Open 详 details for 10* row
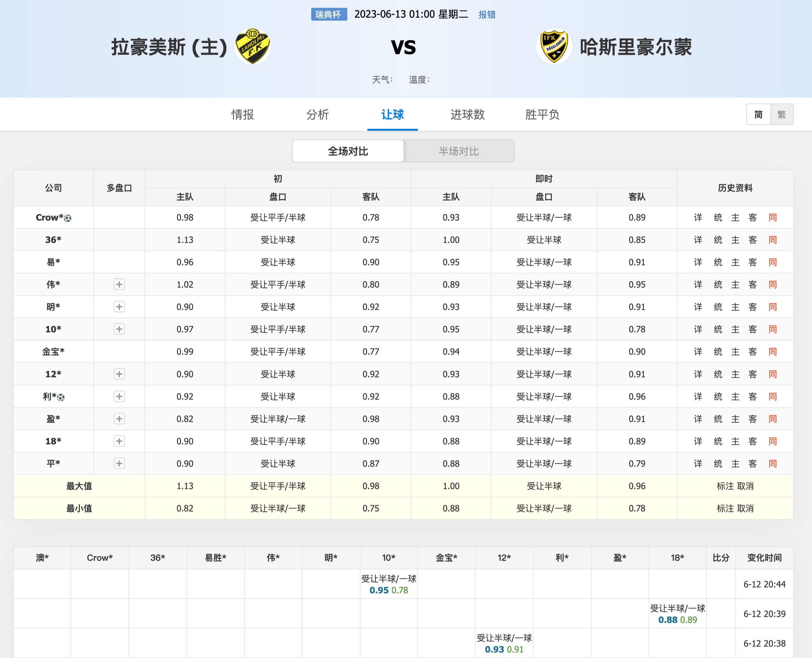The height and width of the screenshot is (658, 812). click(x=698, y=329)
